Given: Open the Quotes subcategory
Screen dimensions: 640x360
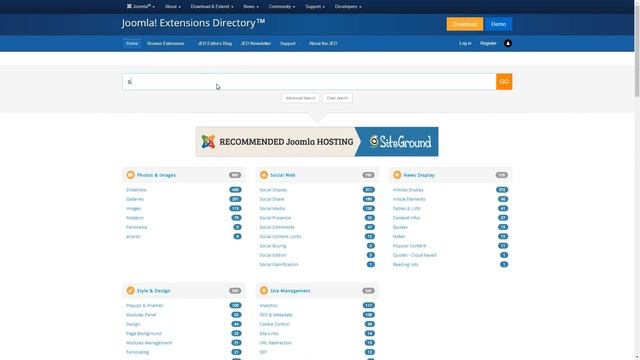Looking at the screenshot, I should coord(400,227).
